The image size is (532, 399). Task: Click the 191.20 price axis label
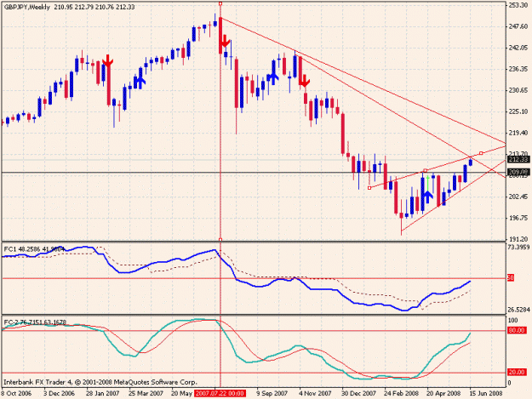tap(518, 239)
